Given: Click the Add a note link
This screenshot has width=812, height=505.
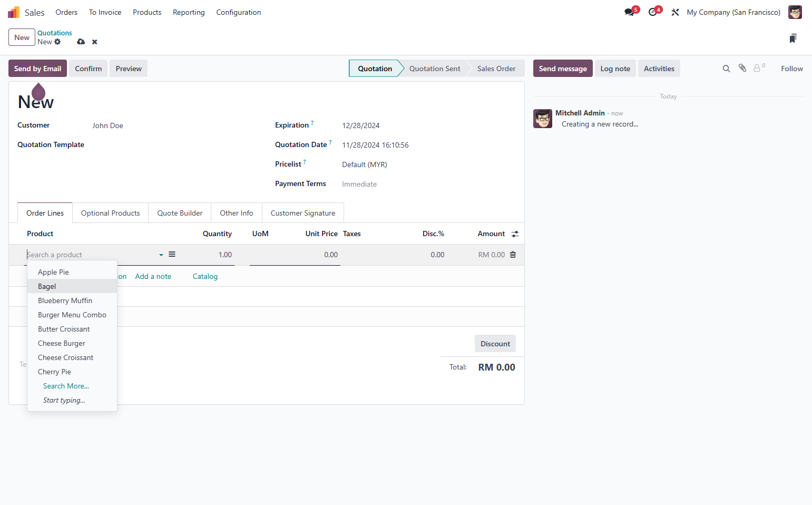Looking at the screenshot, I should tap(153, 276).
